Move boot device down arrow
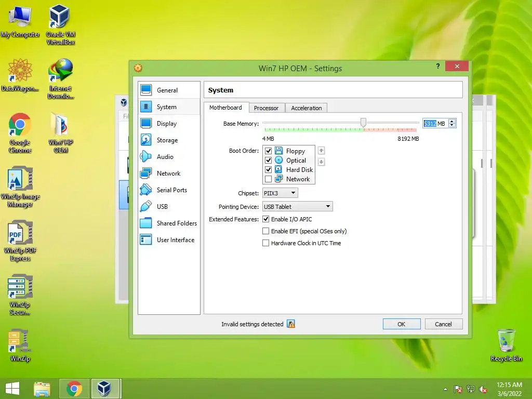532x399 pixels. coord(321,162)
